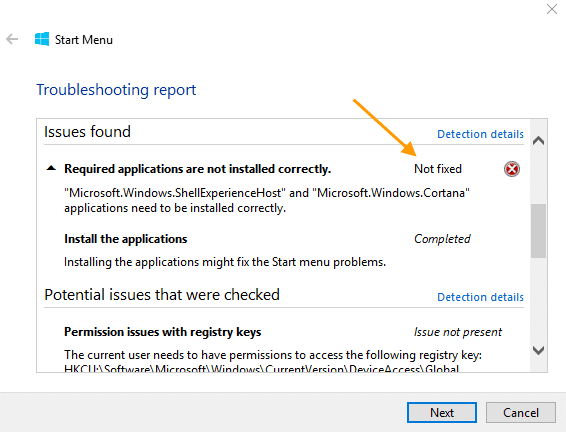The height and width of the screenshot is (432, 566).
Task: Open Detection details for Issues found
Action: pos(480,134)
